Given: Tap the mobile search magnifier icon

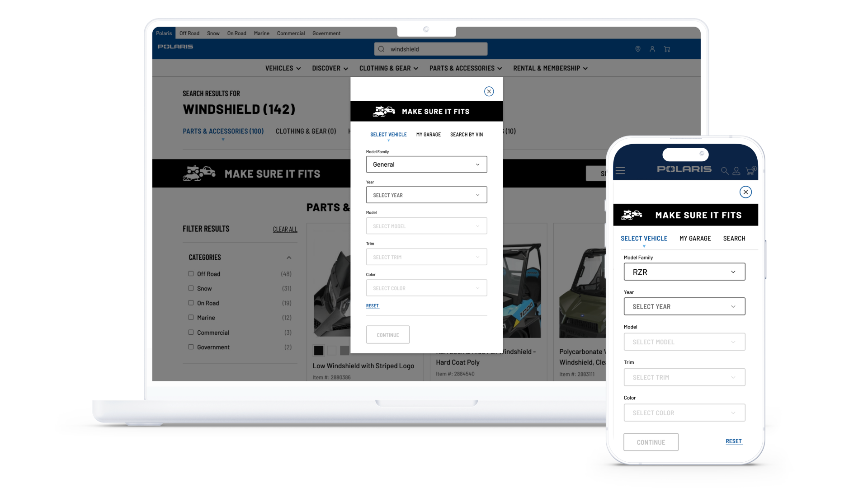Looking at the screenshot, I should click(x=725, y=171).
